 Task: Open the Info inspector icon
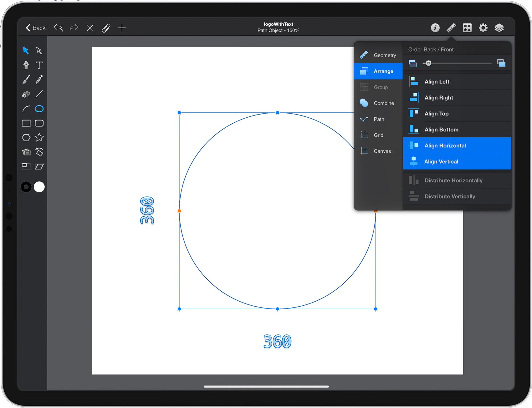(435, 28)
